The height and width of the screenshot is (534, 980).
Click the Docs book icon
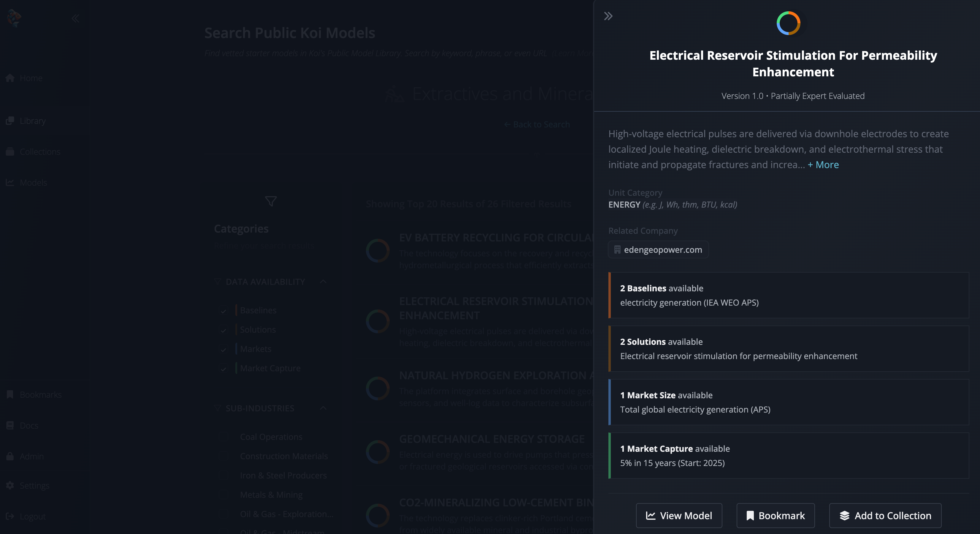click(x=10, y=425)
